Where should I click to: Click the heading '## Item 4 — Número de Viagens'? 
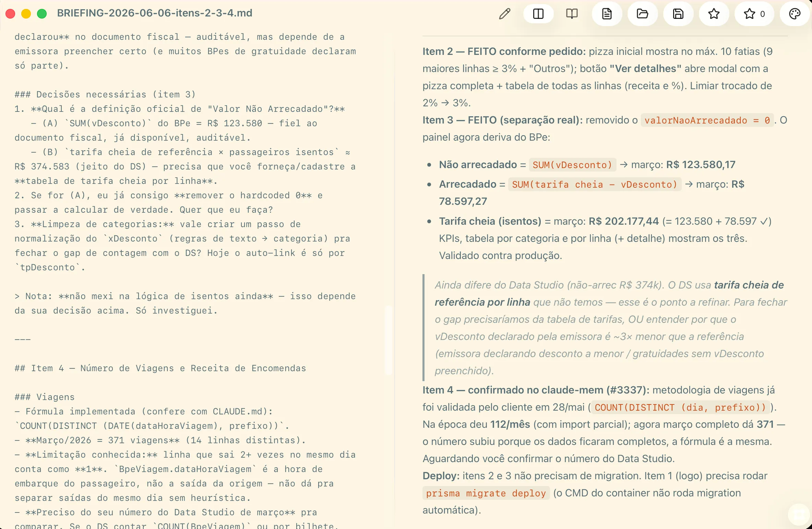click(x=160, y=368)
